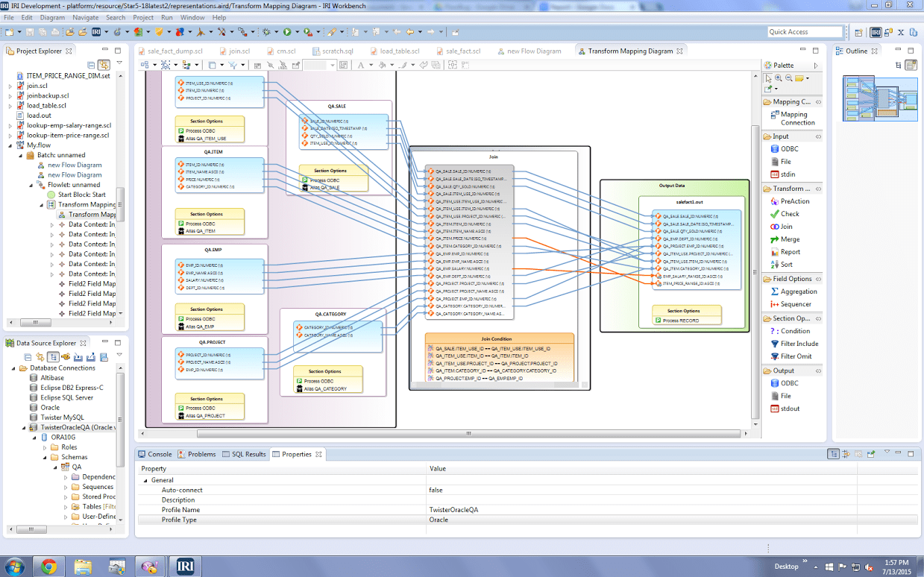Open the File menu
Viewport: 924px width, 577px height.
(9, 17)
